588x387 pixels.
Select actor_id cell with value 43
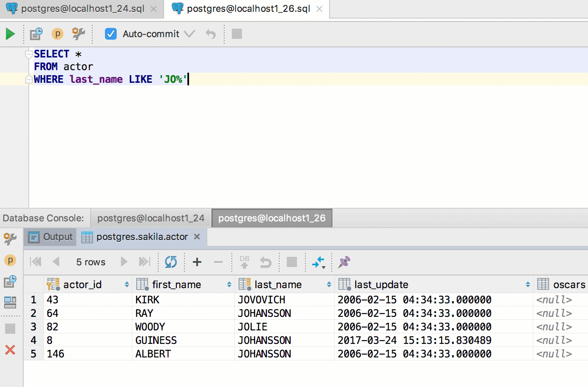pos(88,300)
